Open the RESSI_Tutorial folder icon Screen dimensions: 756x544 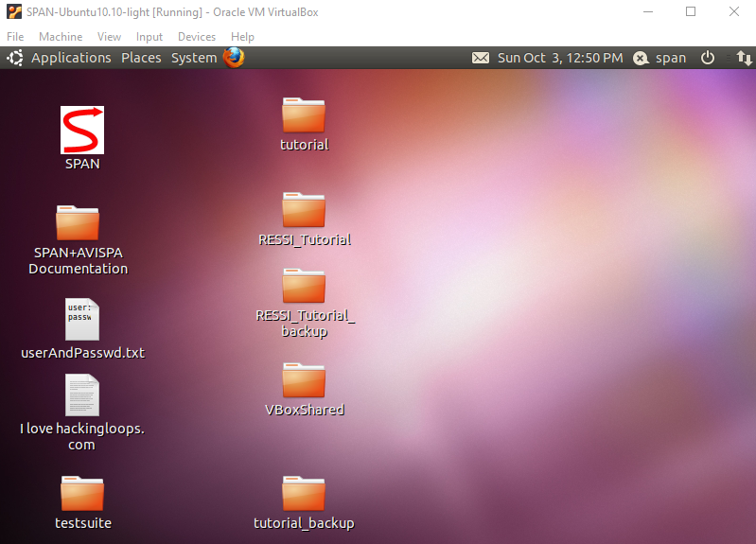point(304,210)
